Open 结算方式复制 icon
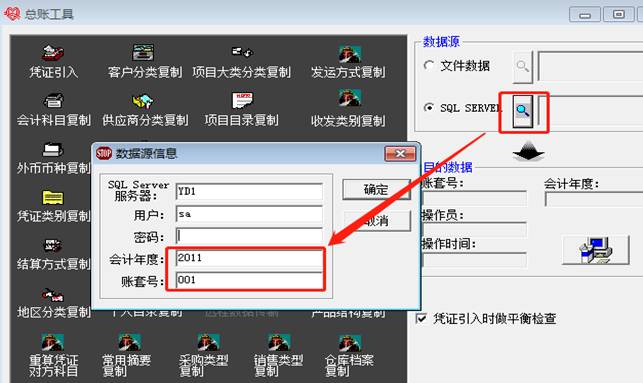 [53, 246]
